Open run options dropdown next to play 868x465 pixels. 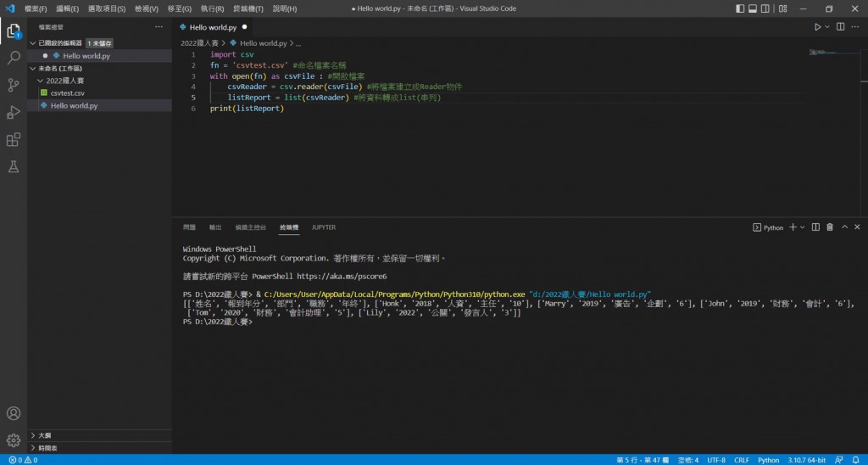pyautogui.click(x=827, y=26)
